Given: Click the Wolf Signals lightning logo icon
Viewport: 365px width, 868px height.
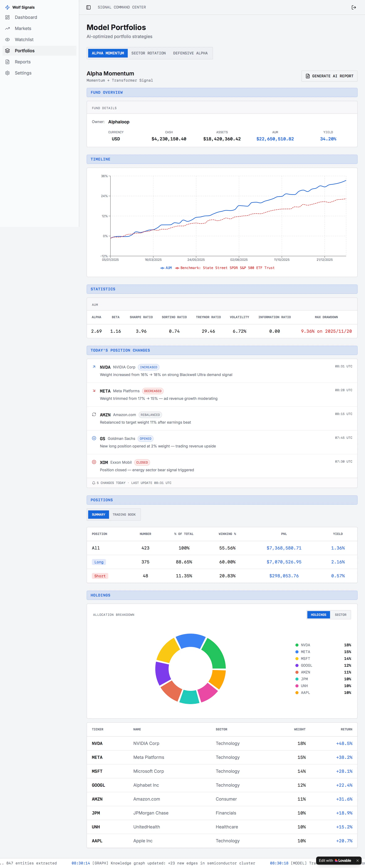Looking at the screenshot, I should pyautogui.click(x=7, y=7).
